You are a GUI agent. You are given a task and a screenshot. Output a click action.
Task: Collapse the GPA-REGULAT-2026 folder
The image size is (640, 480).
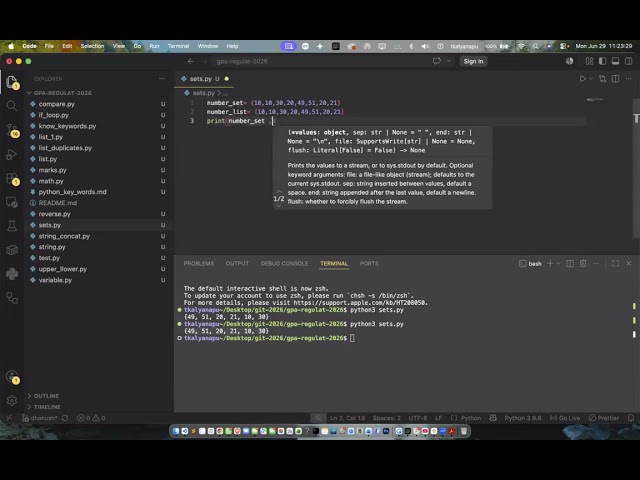[x=60, y=93]
